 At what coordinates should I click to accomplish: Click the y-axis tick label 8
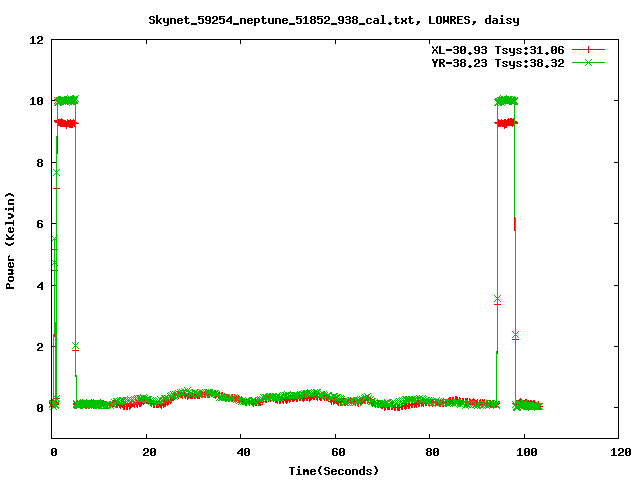coord(40,163)
